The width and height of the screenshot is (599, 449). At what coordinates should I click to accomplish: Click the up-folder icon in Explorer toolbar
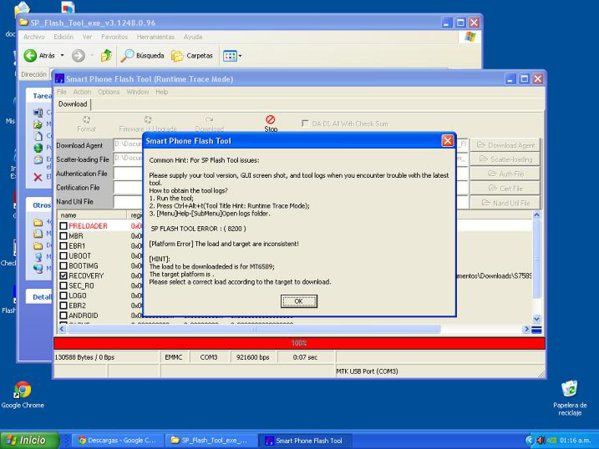click(106, 56)
